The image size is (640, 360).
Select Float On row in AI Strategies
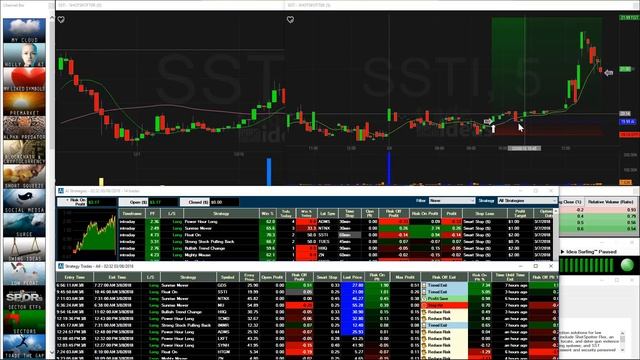click(337, 235)
